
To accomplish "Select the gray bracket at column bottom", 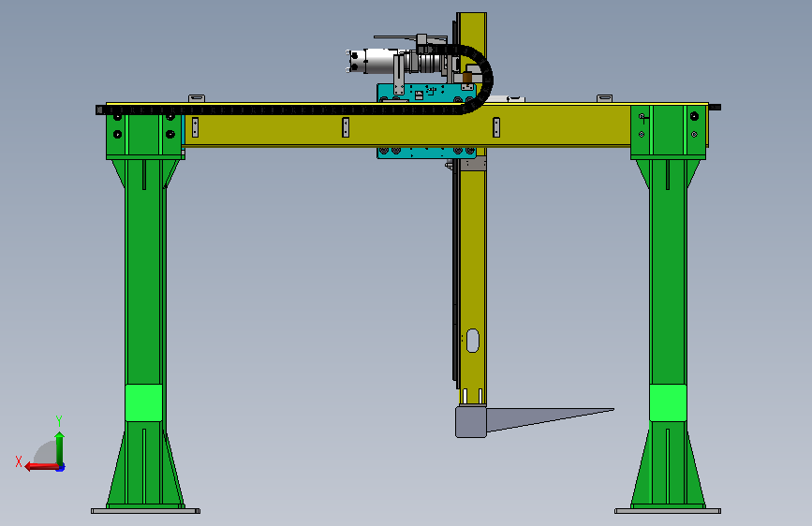I will pos(471,422).
